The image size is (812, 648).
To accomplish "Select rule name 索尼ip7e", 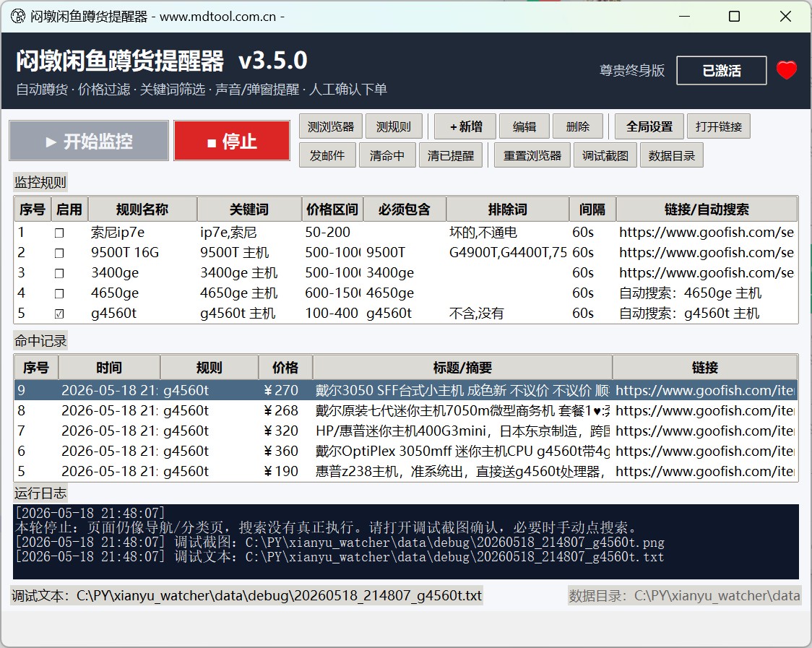I will pyautogui.click(x=118, y=232).
